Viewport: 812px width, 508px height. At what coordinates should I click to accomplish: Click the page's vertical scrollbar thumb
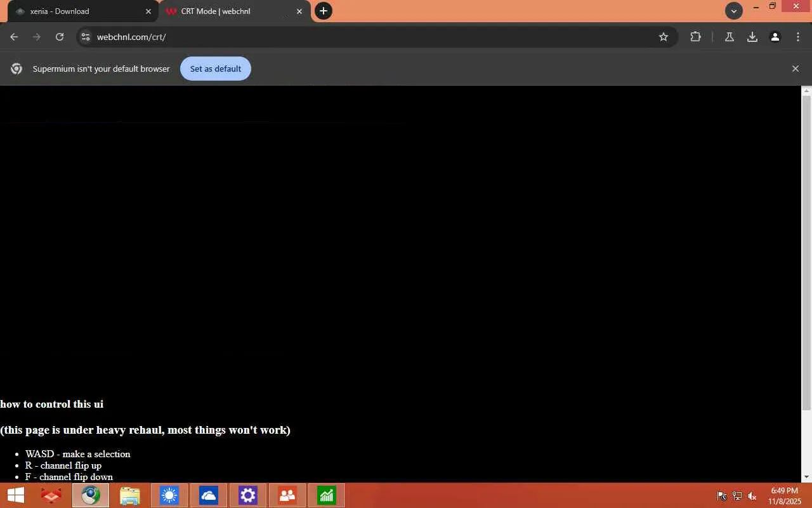coord(807,253)
